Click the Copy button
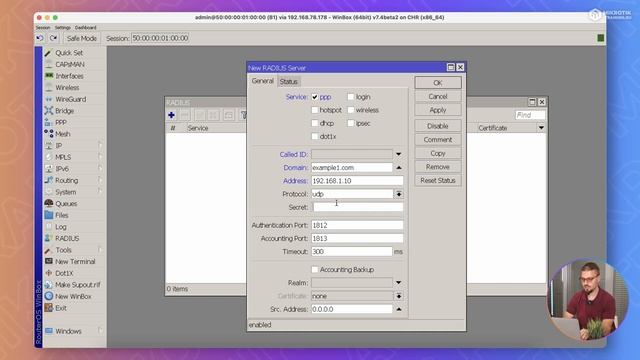The height and width of the screenshot is (360, 640). coord(438,153)
